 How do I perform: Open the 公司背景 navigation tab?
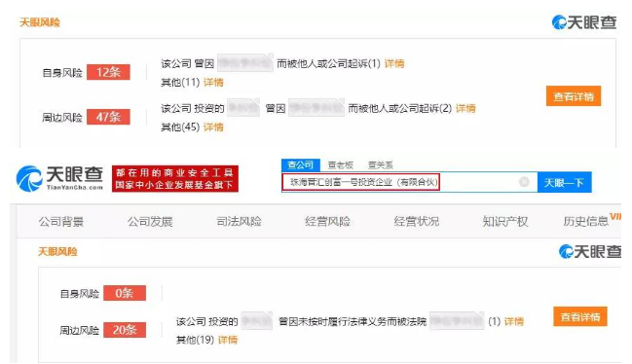click(61, 222)
